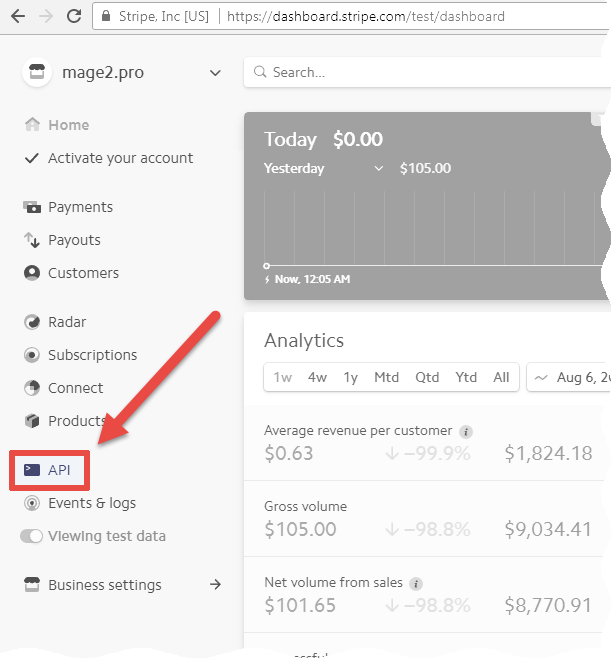Click the chart's current time marker dot
Screen dimensions: 612x659
[266, 266]
